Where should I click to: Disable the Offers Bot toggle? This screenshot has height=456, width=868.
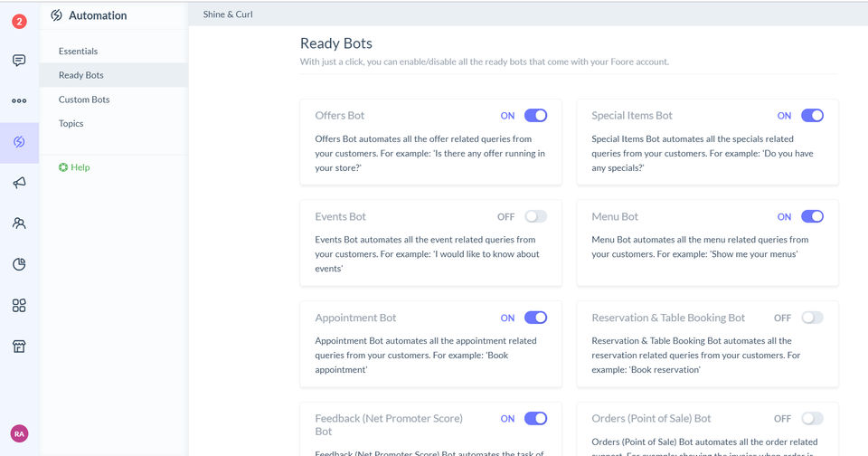[535, 115]
